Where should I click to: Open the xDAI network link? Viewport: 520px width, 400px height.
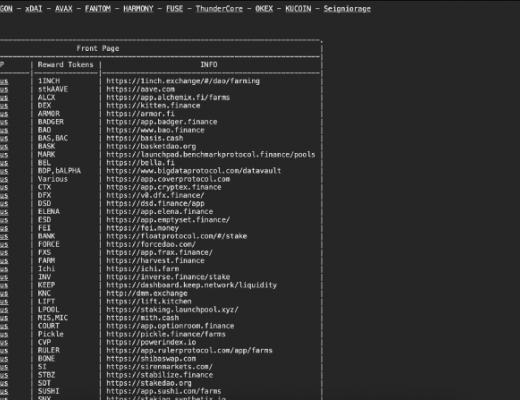coord(34,9)
